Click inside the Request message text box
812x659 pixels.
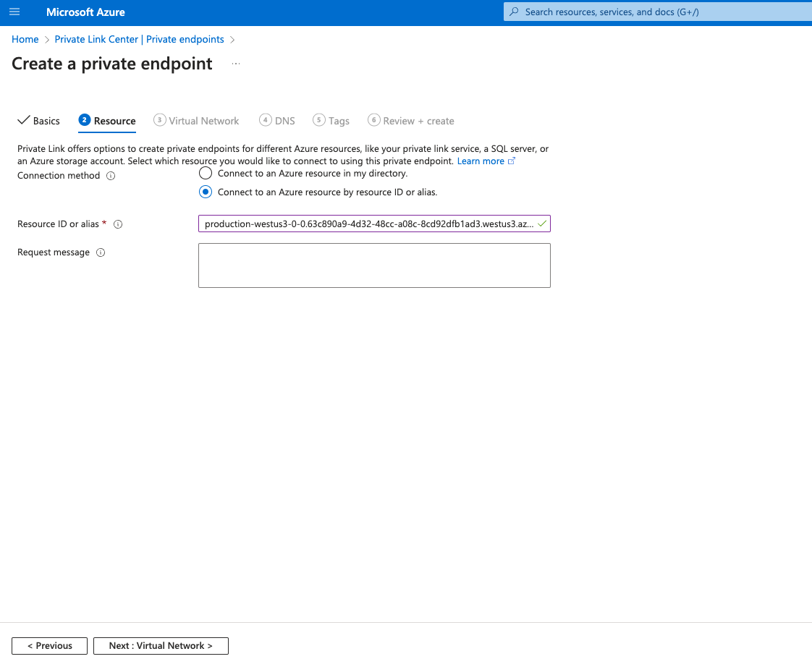coord(373,265)
